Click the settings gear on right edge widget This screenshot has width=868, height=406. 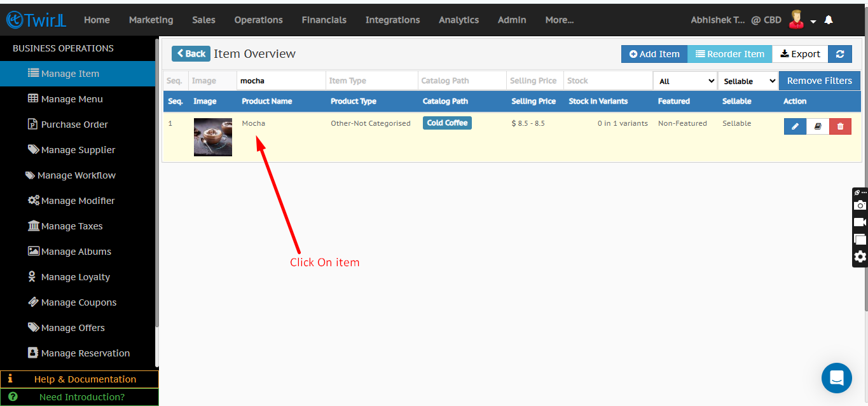pos(860,257)
